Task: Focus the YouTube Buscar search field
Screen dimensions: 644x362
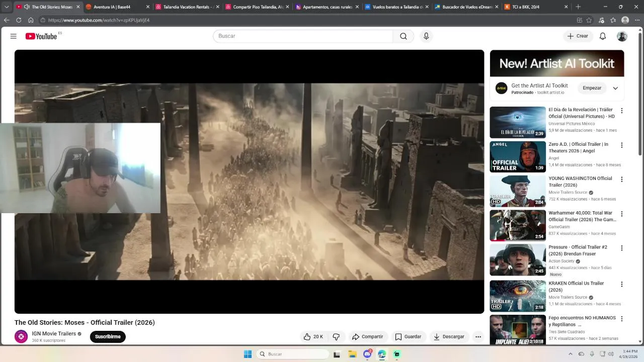Action: pyautogui.click(x=303, y=36)
